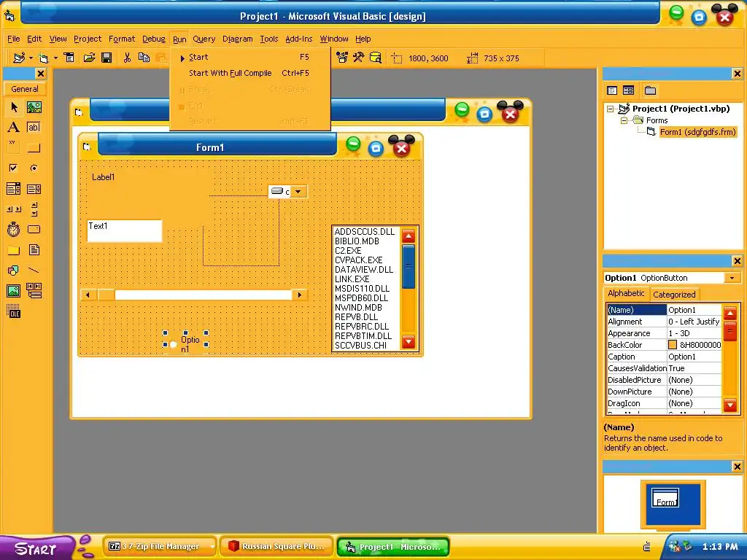Switch to the Categorized properties tab
747x560 pixels.
click(674, 295)
